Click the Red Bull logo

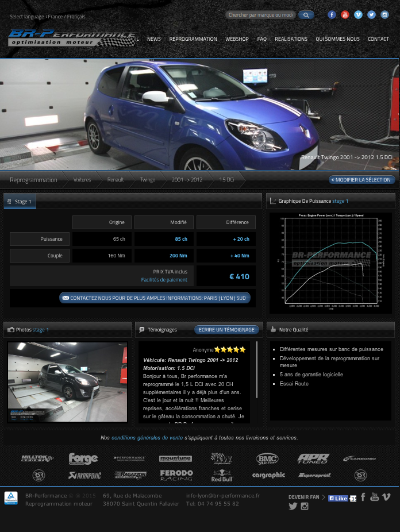222,476
